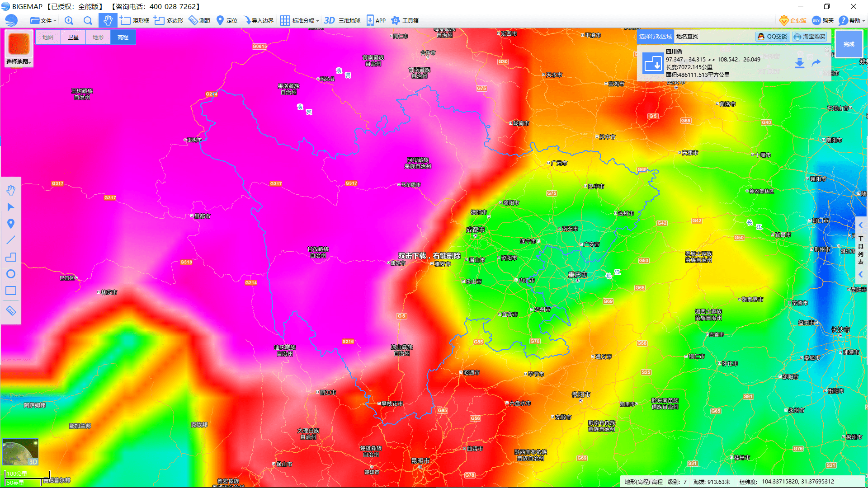Click the 双击下载，右键删除 hint on the map
Viewport: 868px width, 488px height.
(x=429, y=256)
